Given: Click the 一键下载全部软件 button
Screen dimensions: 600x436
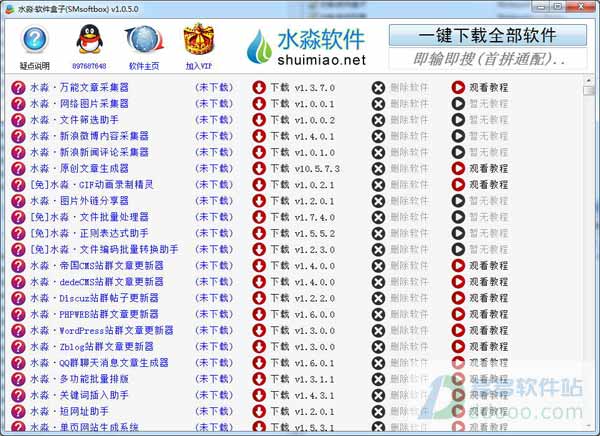Looking at the screenshot, I should [488, 35].
